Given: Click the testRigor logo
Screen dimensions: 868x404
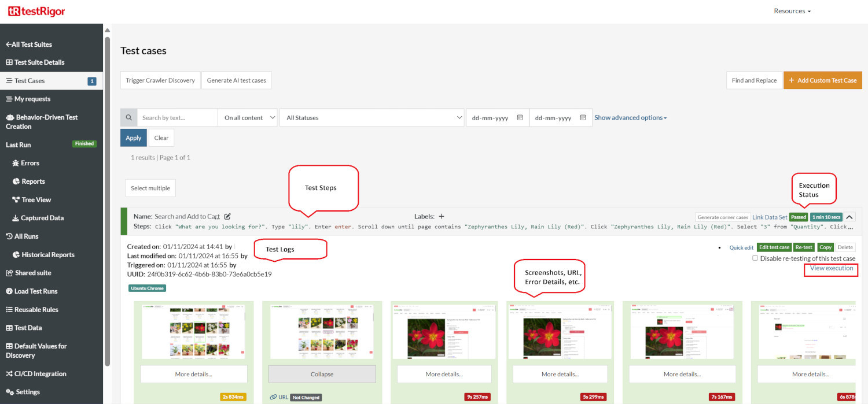Looking at the screenshot, I should coord(36,12).
